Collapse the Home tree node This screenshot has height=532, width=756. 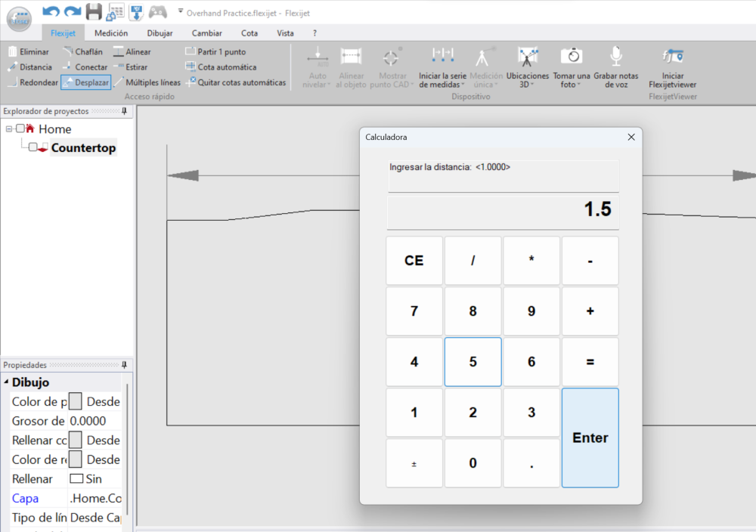[x=8, y=129]
